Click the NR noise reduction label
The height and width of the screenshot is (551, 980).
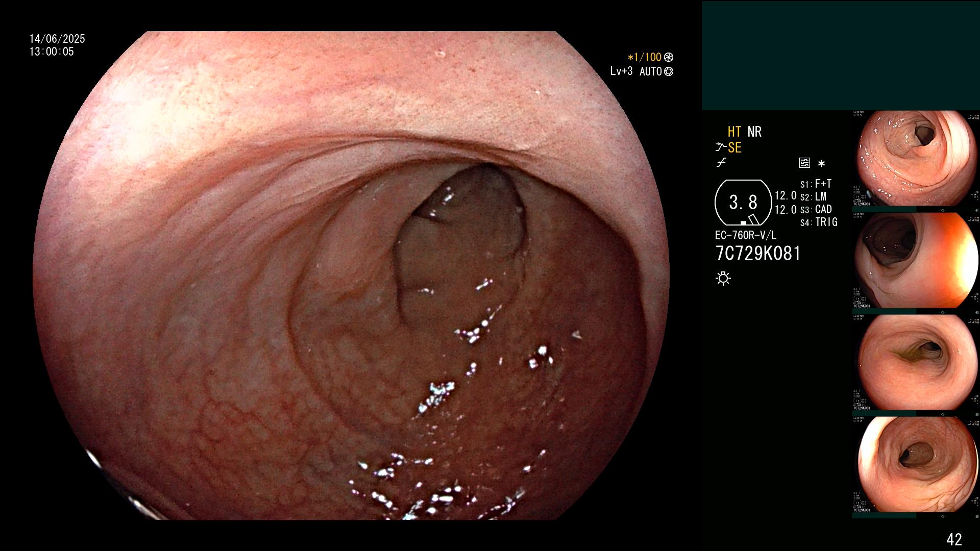point(754,132)
